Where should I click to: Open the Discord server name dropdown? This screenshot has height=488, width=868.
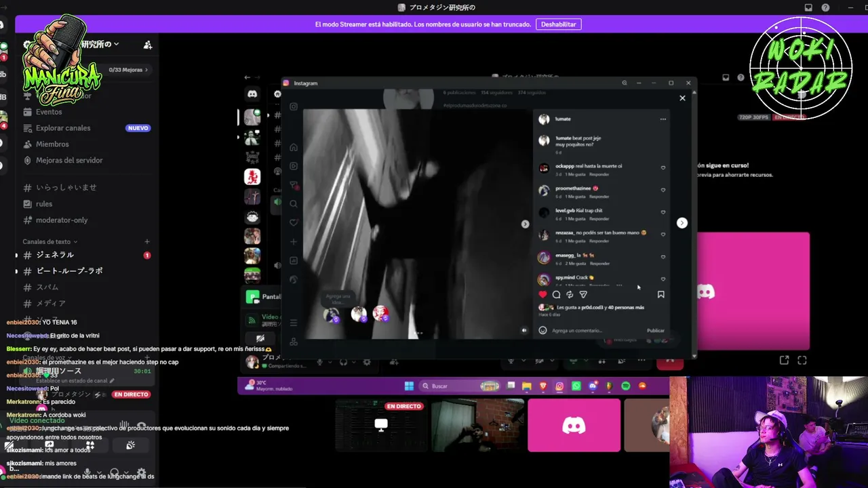[100, 45]
